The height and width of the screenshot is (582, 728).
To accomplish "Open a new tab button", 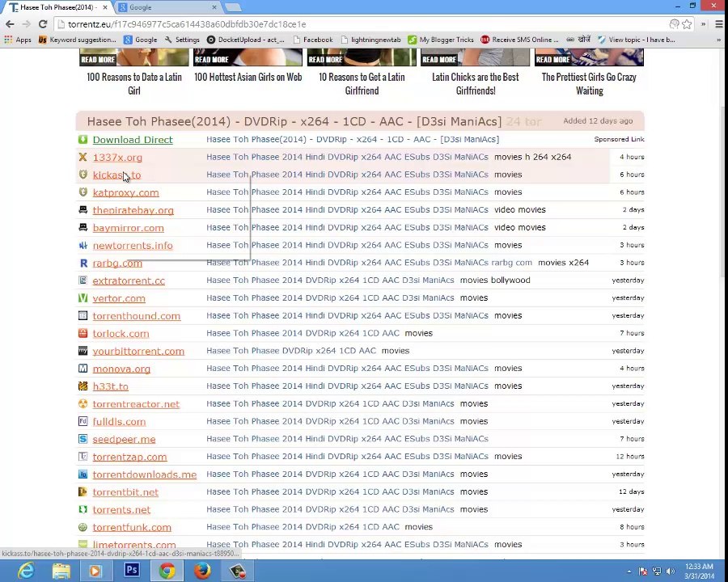I will coord(233,7).
